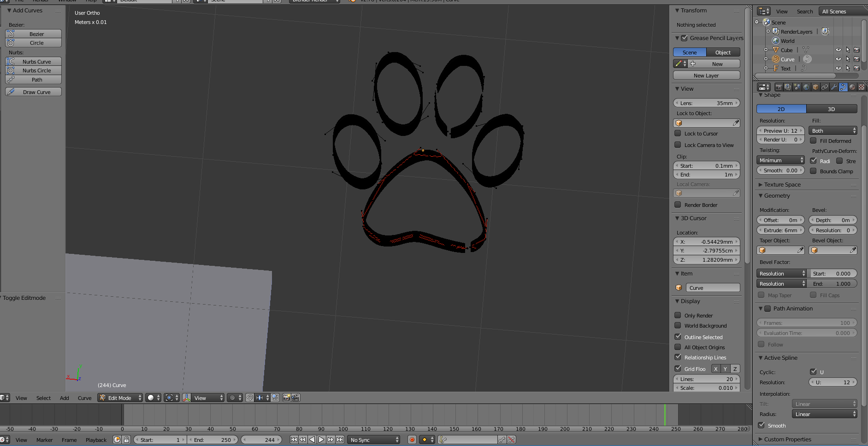
Task: Toggle the 3D manipulator axes icon
Action: pyautogui.click(x=187, y=398)
